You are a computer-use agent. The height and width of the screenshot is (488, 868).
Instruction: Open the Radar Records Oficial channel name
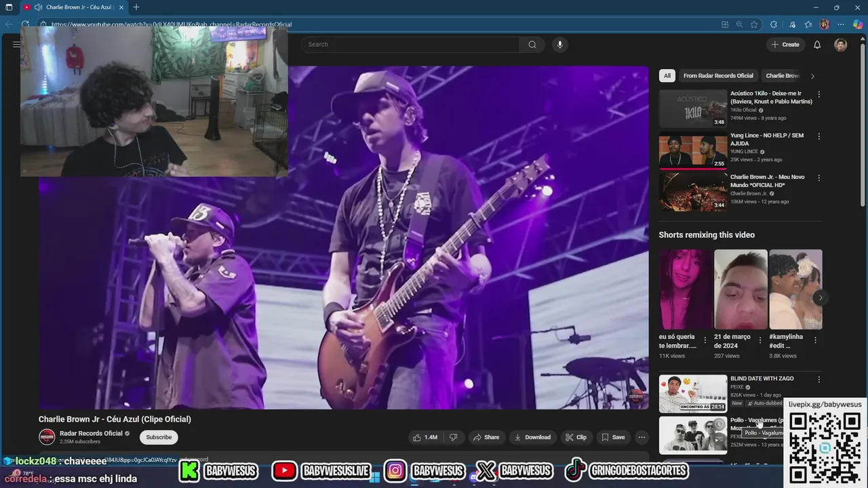(91, 434)
